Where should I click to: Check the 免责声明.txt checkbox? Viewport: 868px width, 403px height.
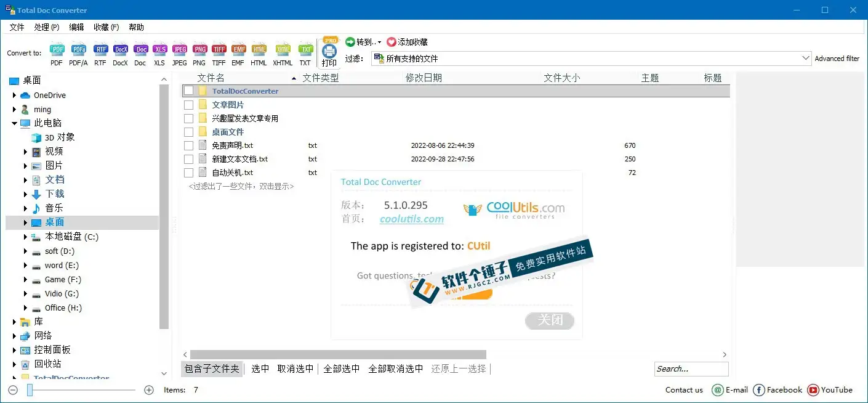point(188,145)
